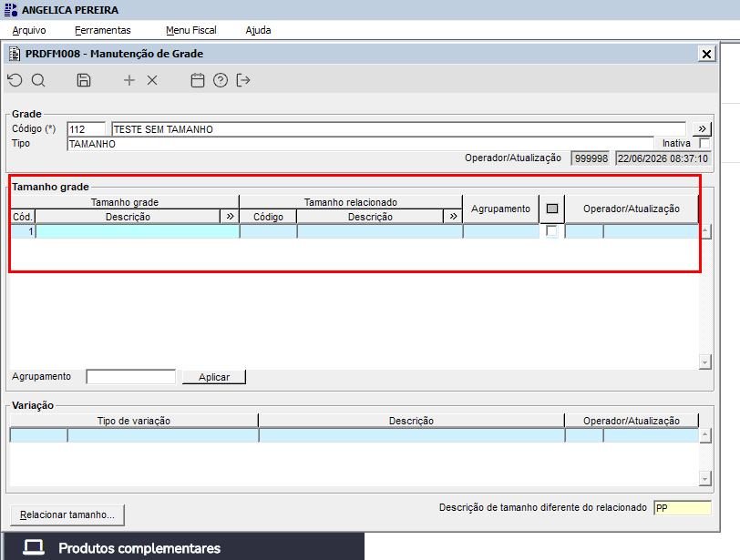
Task: Click the Tamanho grade scrollbar down arrow
Action: (x=705, y=362)
